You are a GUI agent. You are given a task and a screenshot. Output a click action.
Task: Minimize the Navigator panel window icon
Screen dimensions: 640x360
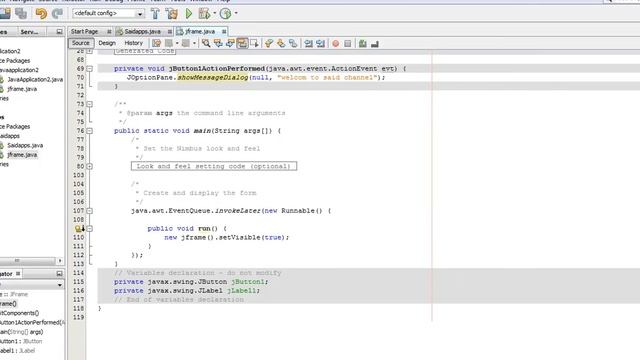click(59, 273)
